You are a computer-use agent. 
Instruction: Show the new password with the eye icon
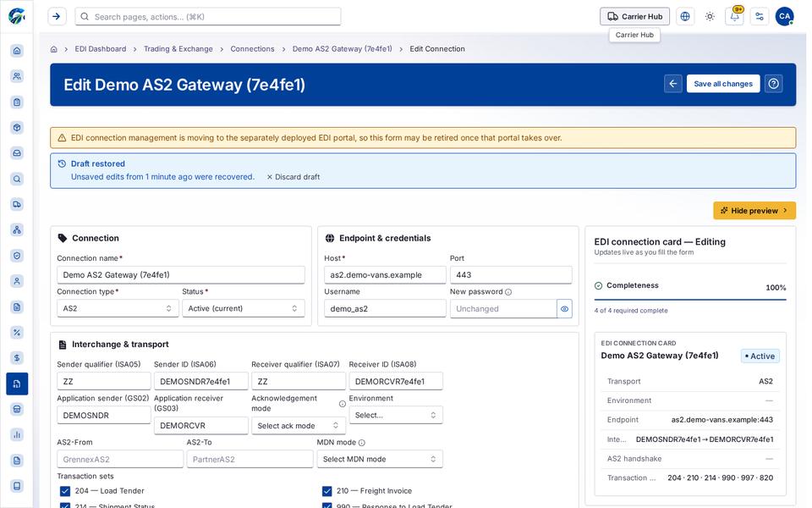[x=564, y=309]
